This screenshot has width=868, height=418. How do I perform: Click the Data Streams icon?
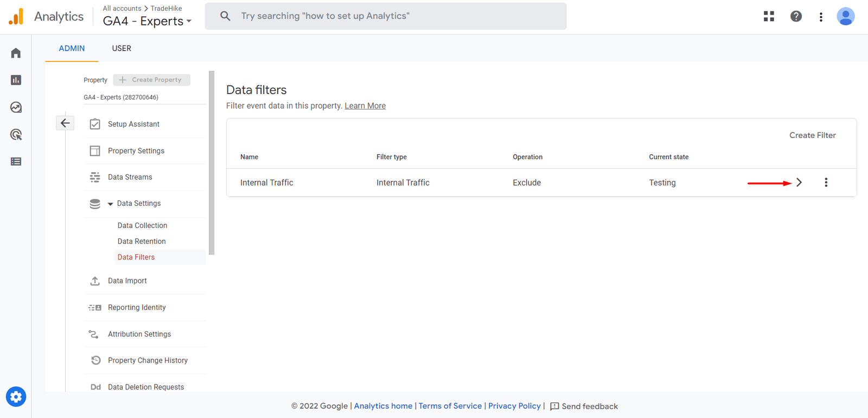click(95, 177)
